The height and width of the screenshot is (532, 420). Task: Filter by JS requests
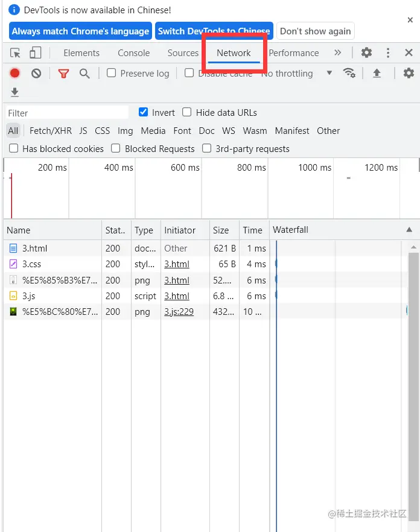coord(83,131)
